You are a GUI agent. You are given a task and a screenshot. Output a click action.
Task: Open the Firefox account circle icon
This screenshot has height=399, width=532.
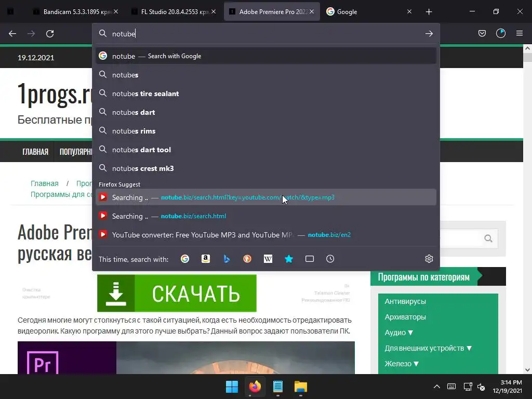pyautogui.click(x=501, y=33)
